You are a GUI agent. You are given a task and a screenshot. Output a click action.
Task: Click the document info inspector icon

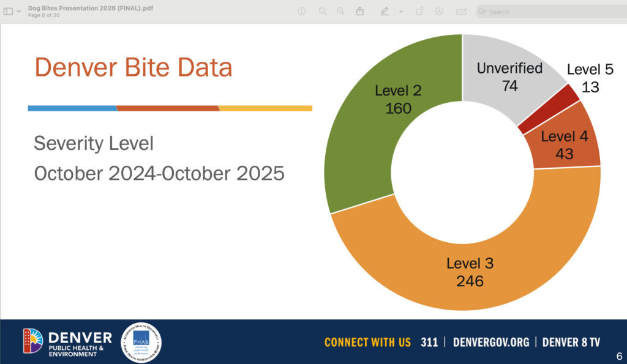301,11
